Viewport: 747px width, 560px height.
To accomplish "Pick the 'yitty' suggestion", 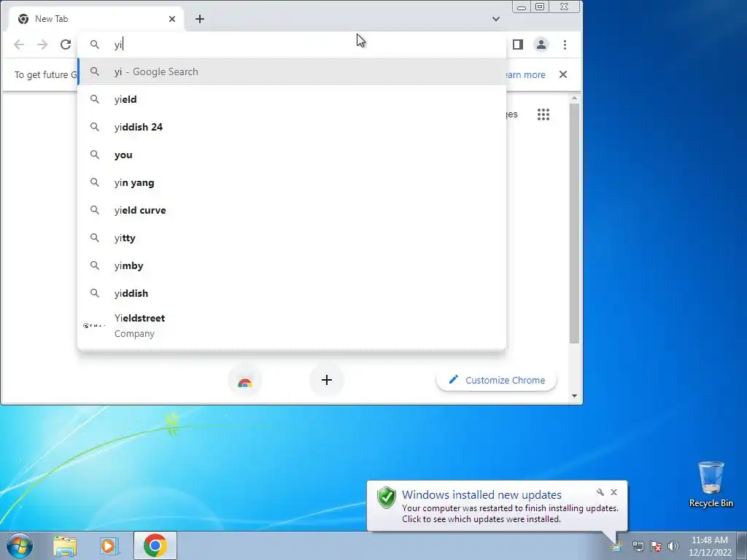I will coord(292,238).
